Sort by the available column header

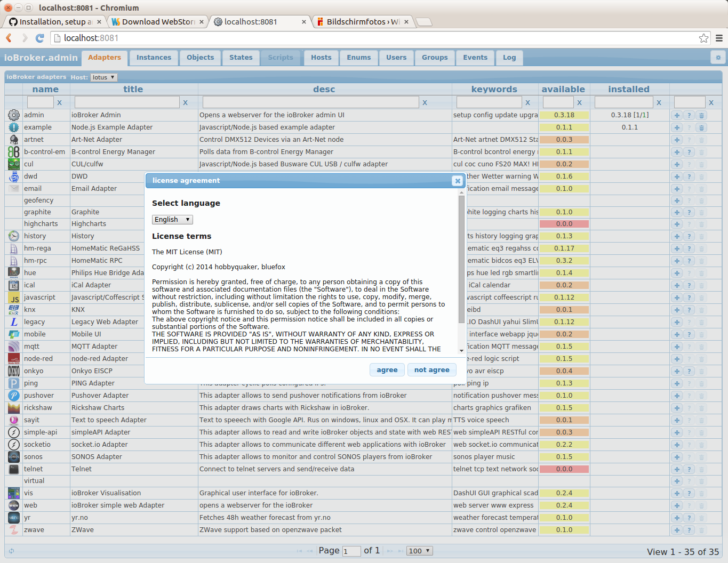pyautogui.click(x=563, y=89)
